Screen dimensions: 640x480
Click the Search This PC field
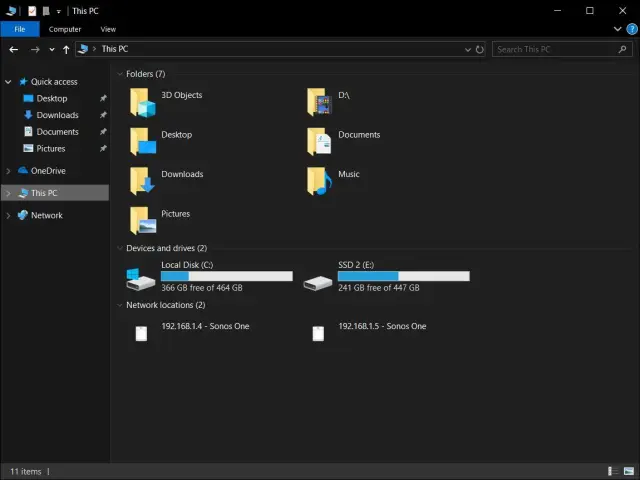point(555,49)
